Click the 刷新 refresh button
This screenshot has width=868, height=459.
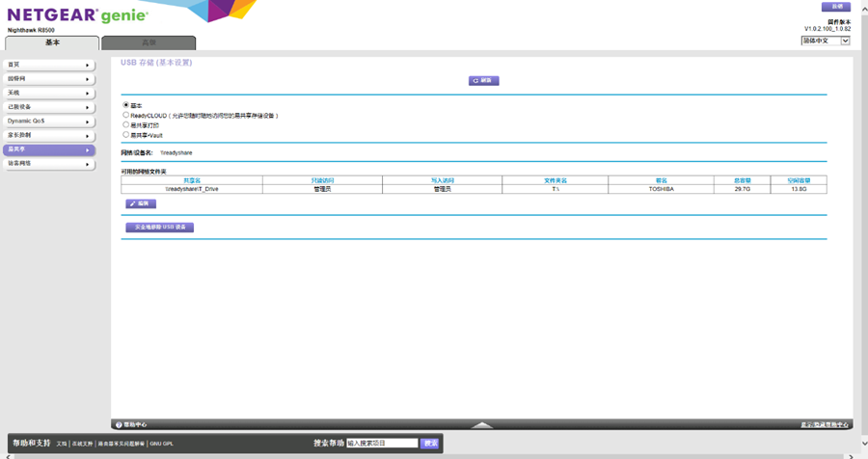[x=483, y=81]
